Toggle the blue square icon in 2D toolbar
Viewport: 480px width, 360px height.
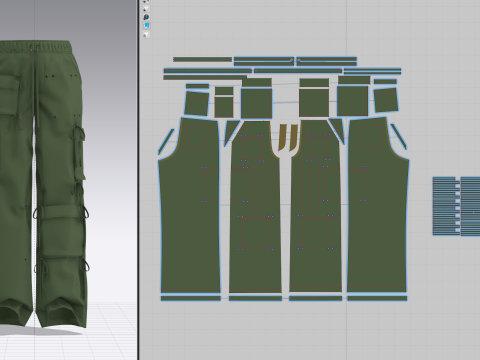coord(146,25)
